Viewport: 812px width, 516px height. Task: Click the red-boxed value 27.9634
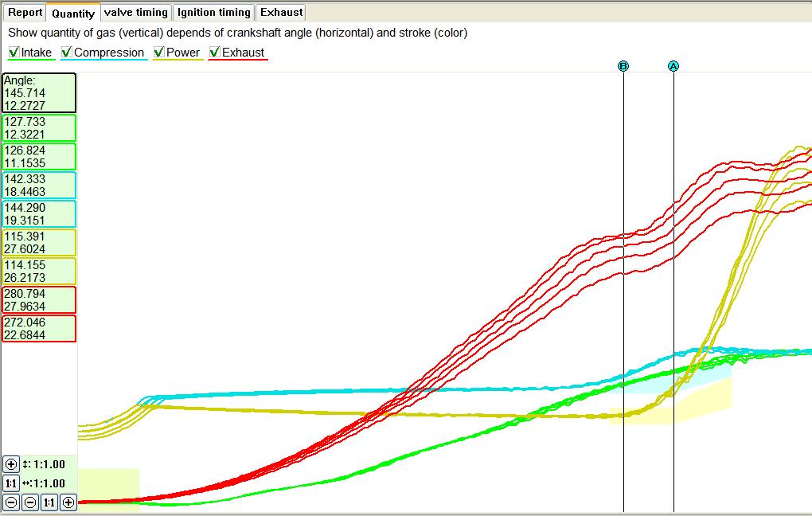point(25,307)
